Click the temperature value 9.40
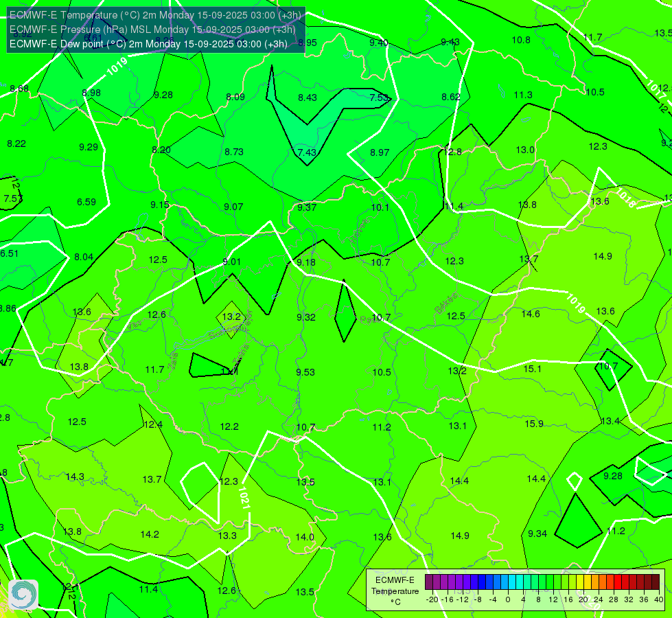 point(379,42)
